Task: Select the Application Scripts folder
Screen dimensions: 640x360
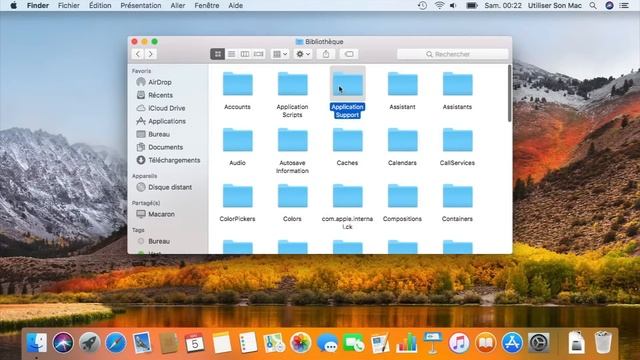Action: coord(292,84)
